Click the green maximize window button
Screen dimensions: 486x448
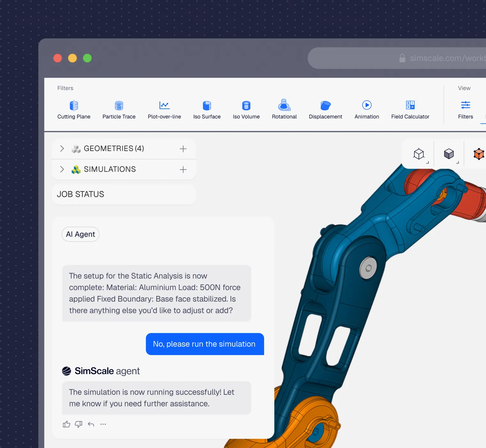pos(87,58)
